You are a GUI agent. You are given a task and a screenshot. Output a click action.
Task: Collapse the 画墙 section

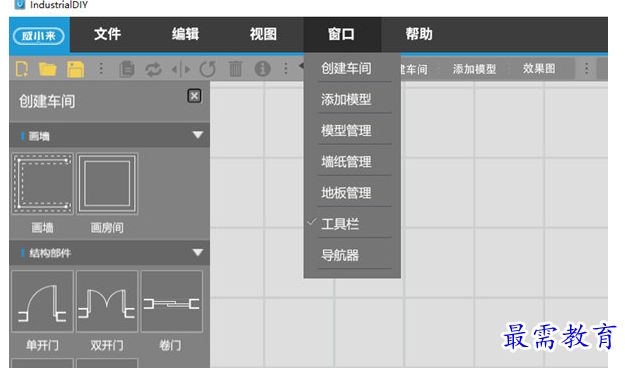coord(197,135)
